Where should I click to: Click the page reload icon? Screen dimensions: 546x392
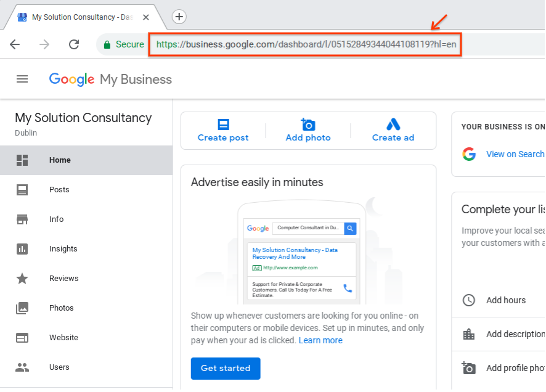click(x=74, y=44)
